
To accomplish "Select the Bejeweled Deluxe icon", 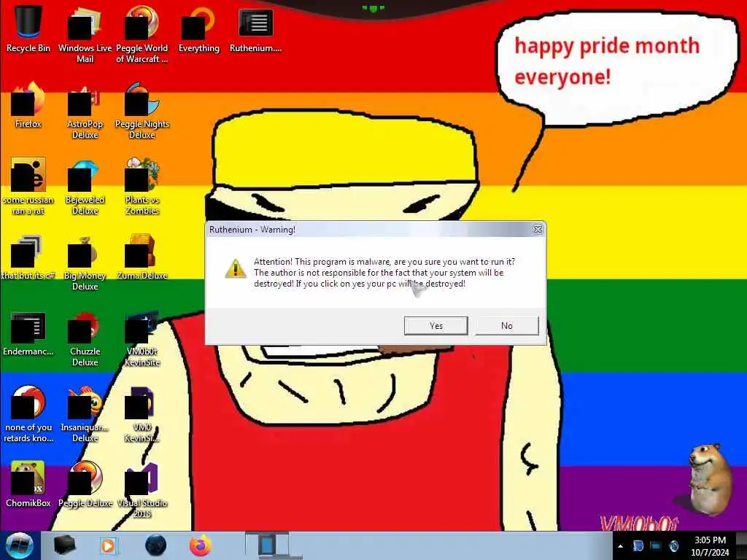I will (85, 186).
